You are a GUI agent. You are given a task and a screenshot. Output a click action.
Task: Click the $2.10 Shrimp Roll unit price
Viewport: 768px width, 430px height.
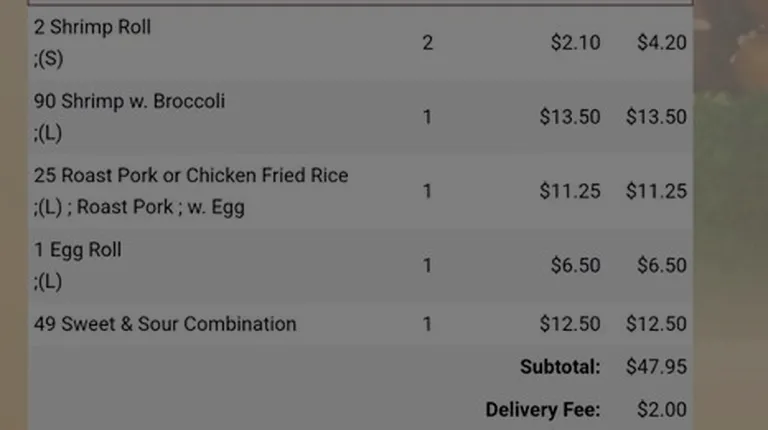click(575, 43)
